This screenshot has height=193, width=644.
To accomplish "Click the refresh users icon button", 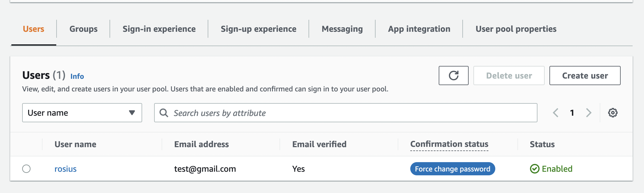I will (x=453, y=76).
